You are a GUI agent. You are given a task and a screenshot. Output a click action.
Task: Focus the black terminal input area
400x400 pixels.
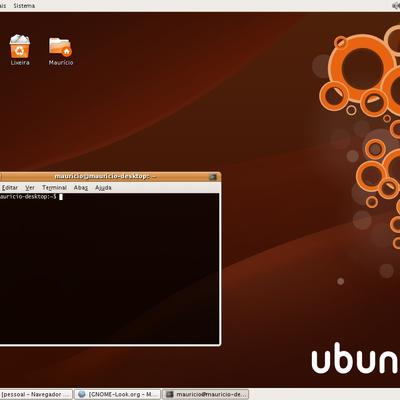click(x=109, y=268)
